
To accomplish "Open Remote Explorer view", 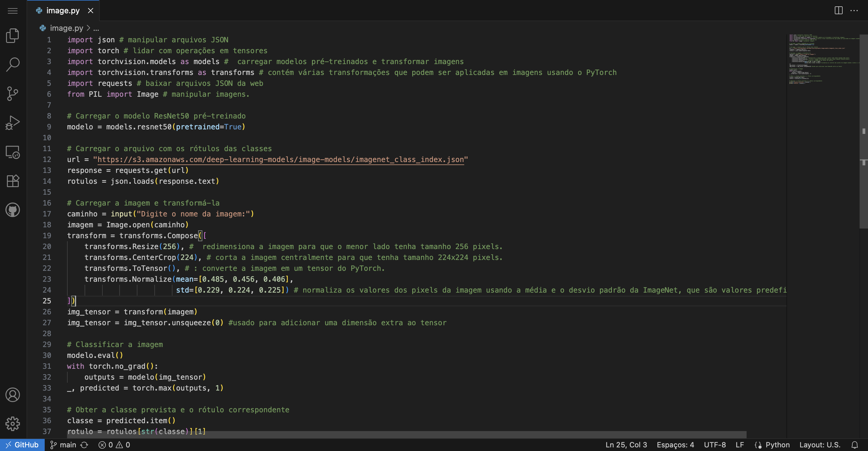I will pos(13,152).
